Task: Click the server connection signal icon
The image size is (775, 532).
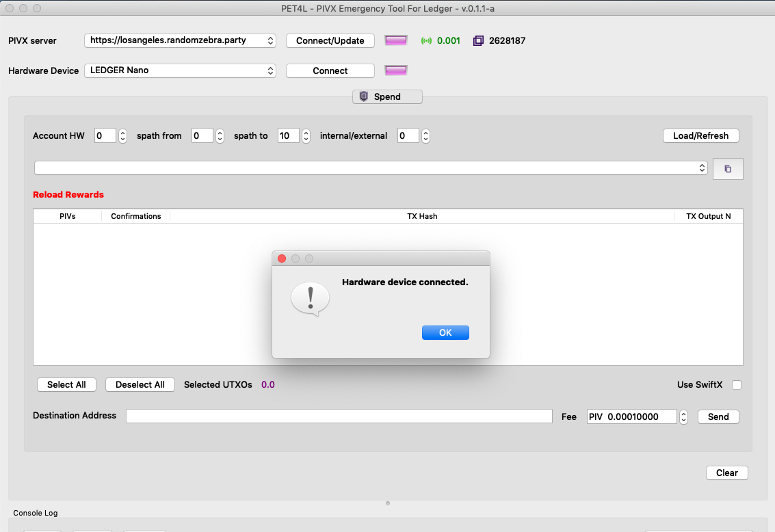Action: pyautogui.click(x=426, y=41)
